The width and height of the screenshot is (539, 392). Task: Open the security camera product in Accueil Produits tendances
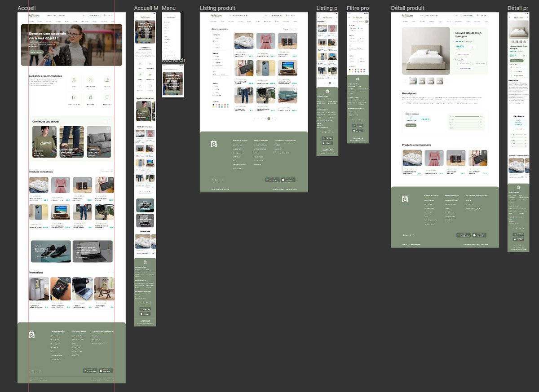104,216
